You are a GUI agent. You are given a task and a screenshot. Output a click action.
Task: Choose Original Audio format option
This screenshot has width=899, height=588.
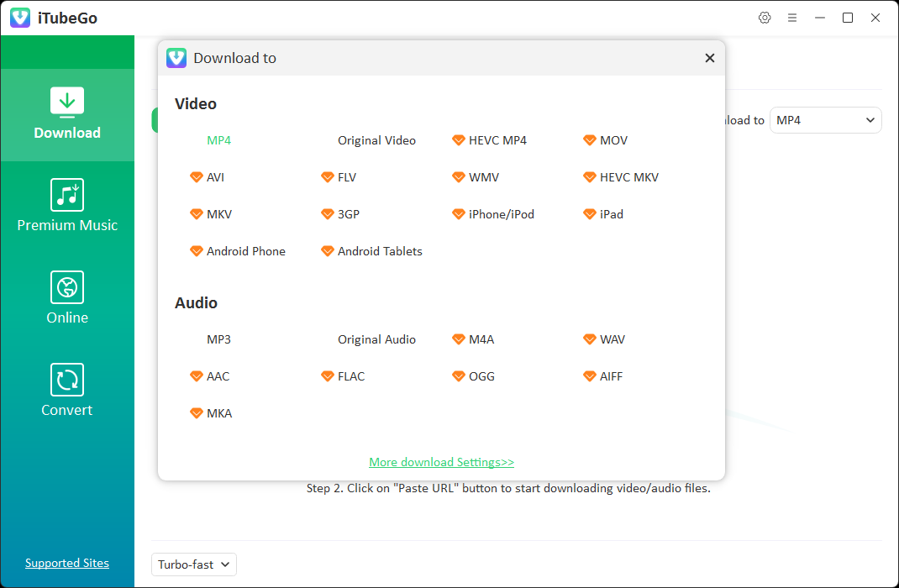pos(376,339)
